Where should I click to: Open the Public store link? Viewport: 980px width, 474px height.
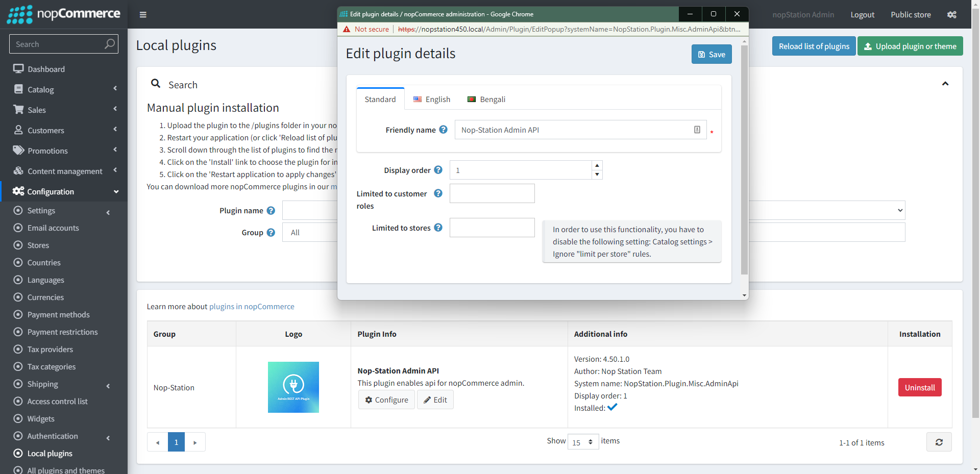[911, 15]
